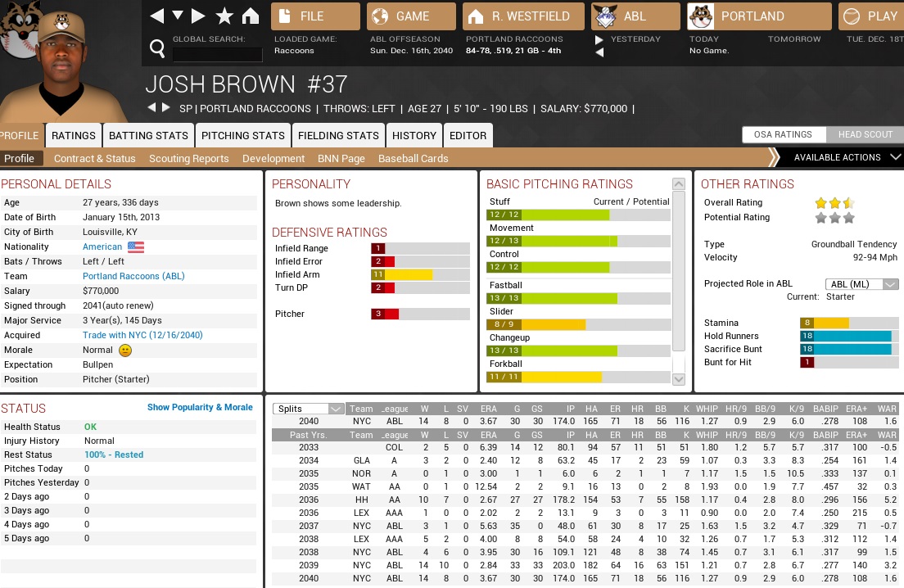This screenshot has height=588, width=904.
Task: Open the projected role ABL (ML) dropdown
Action: 861,284
